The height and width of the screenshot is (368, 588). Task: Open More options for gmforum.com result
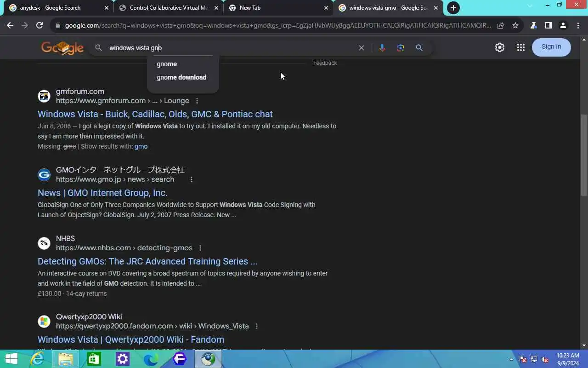[x=197, y=101]
